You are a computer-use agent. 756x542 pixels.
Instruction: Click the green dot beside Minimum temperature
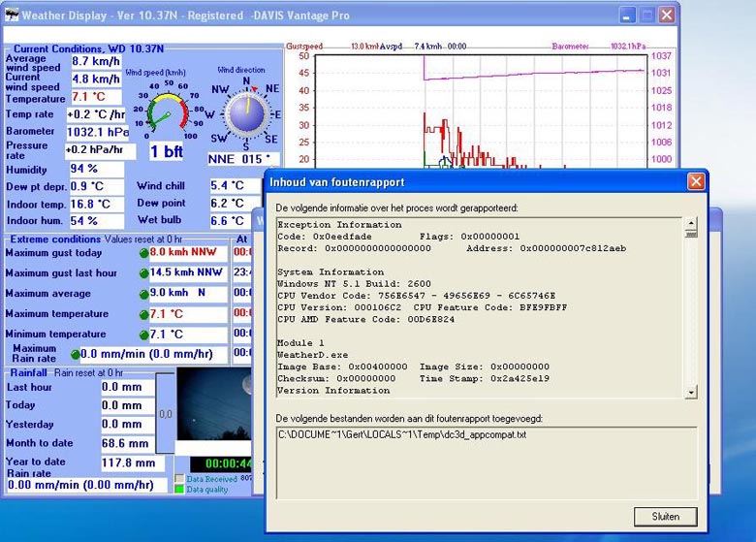[143, 335]
